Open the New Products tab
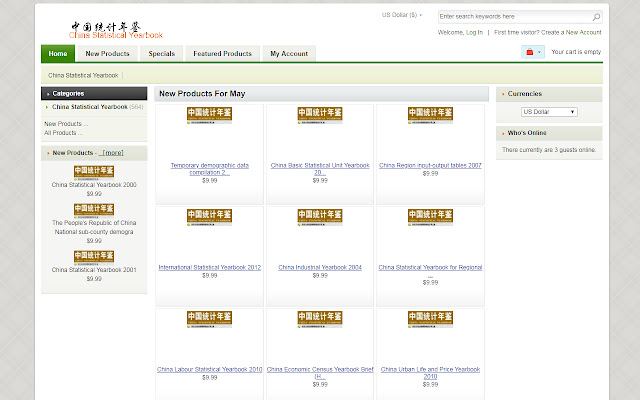The width and height of the screenshot is (640, 400). pos(107,53)
